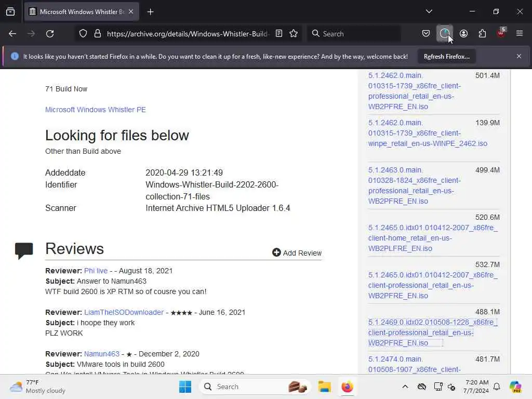Click the display cast tray icon
This screenshot has width=532, height=399.
click(438, 387)
